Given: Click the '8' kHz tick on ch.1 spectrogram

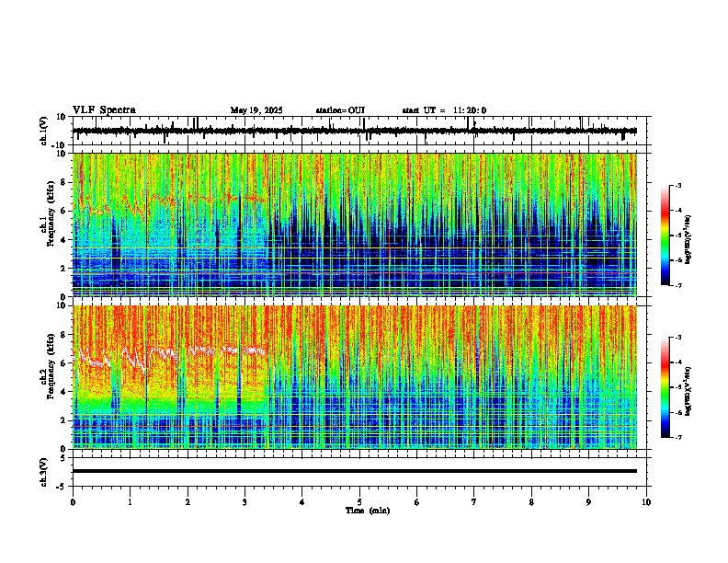Looking at the screenshot, I should [64, 182].
